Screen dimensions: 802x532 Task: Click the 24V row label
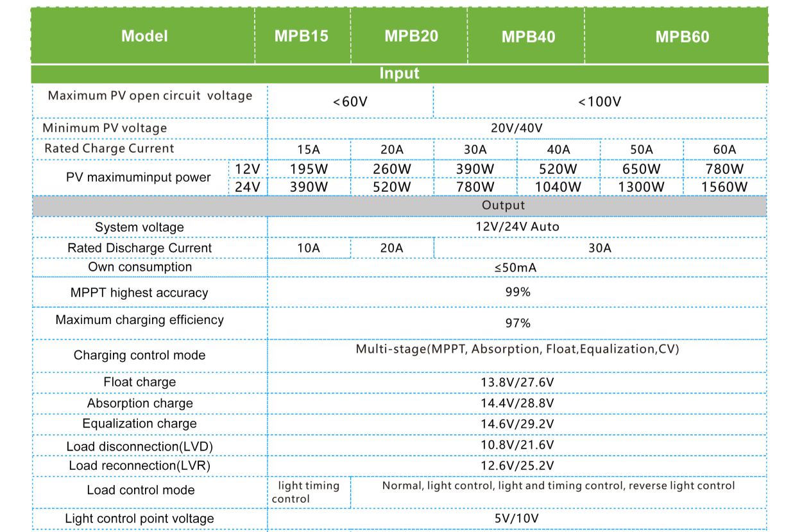[248, 187]
